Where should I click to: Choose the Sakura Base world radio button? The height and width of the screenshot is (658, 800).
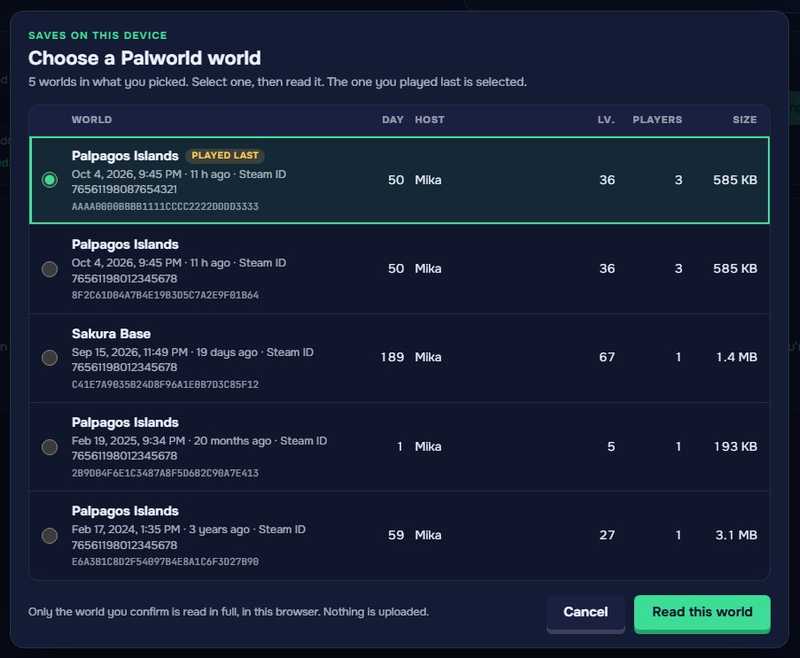coord(49,358)
